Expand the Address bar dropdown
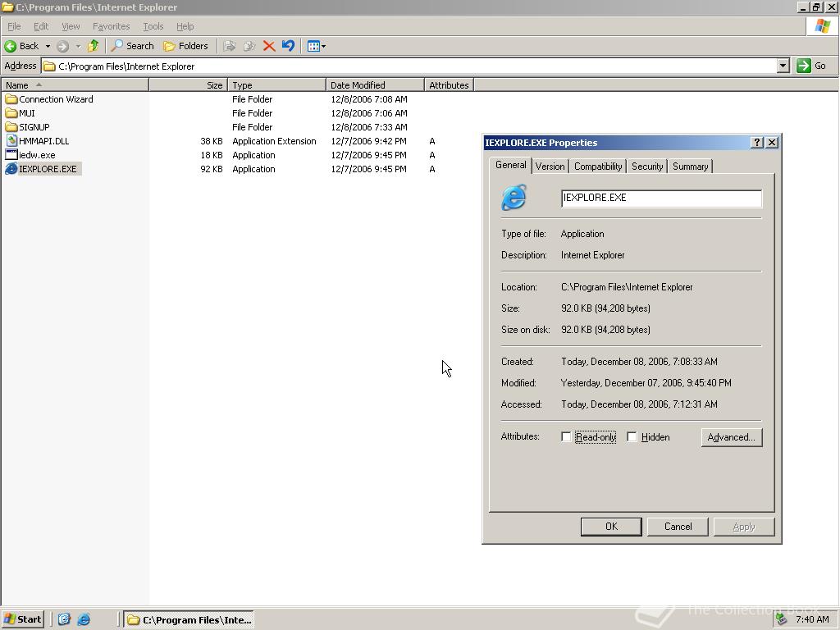The width and height of the screenshot is (840, 630). (x=783, y=66)
